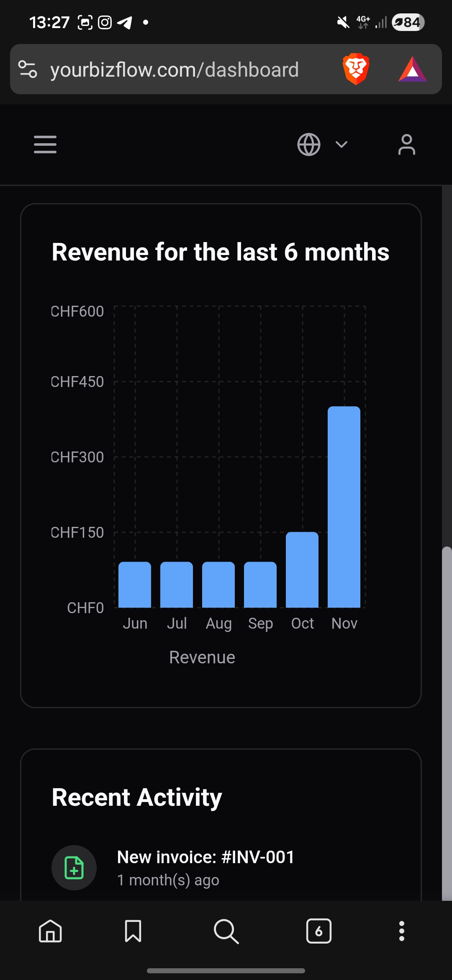
Task: Toggle the Revenue legend label
Action: point(202,657)
